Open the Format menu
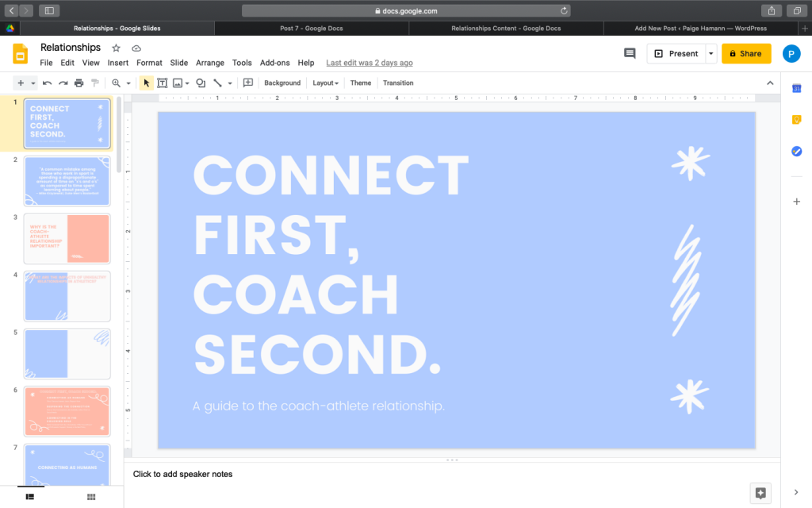 click(x=149, y=63)
